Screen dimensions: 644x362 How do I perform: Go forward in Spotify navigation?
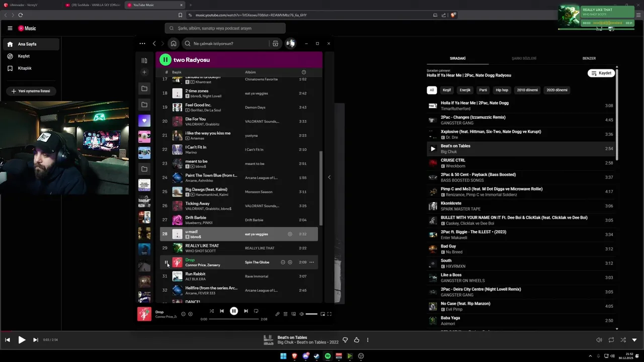tap(163, 44)
